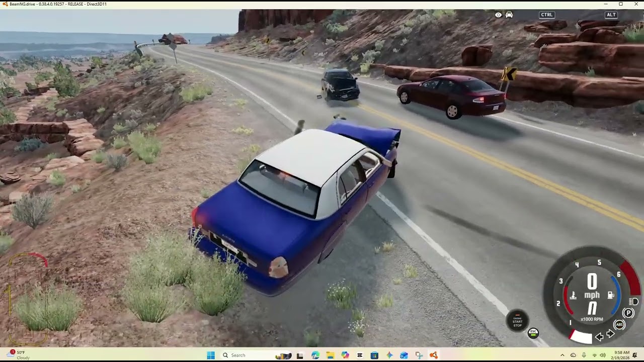
Task: Click the left turn signal arrow
Action: pos(599,337)
